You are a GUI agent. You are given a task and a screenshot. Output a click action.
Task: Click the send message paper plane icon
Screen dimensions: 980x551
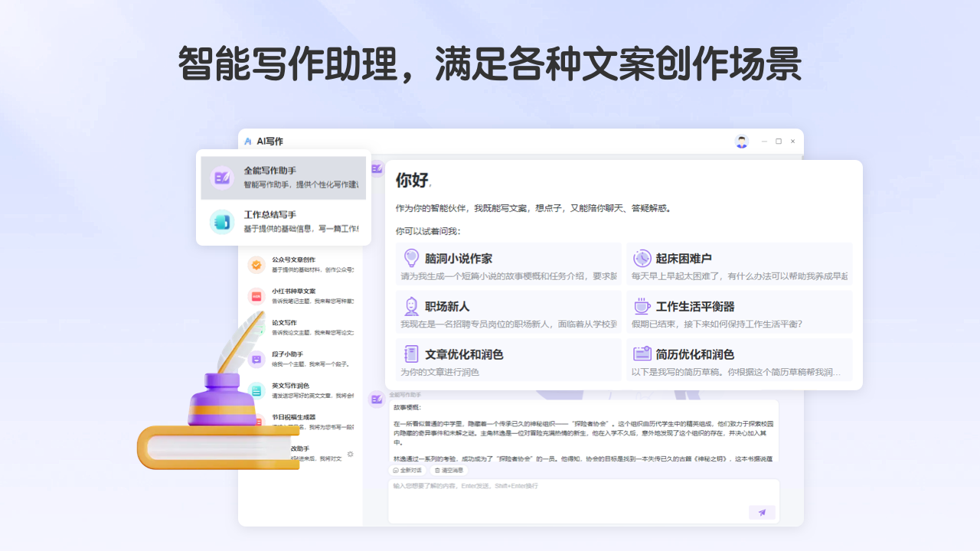click(762, 512)
